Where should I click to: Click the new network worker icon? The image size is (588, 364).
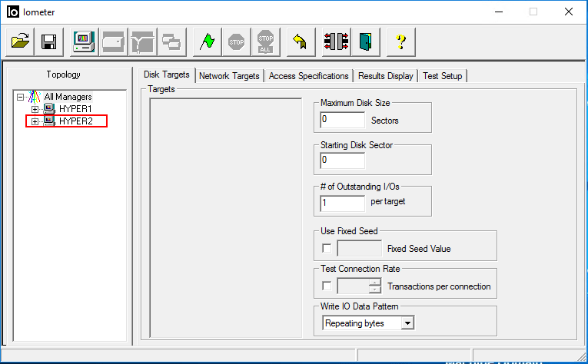click(x=142, y=41)
